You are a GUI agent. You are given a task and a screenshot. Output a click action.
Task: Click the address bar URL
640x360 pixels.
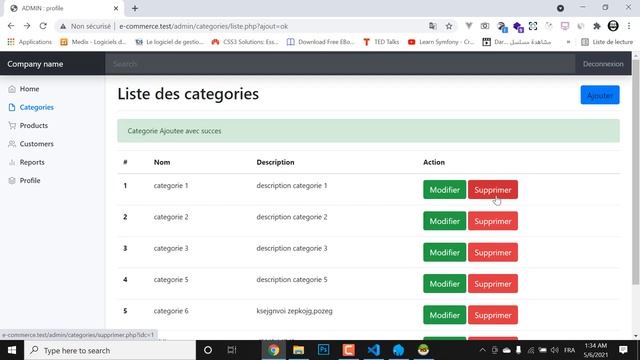tap(204, 26)
